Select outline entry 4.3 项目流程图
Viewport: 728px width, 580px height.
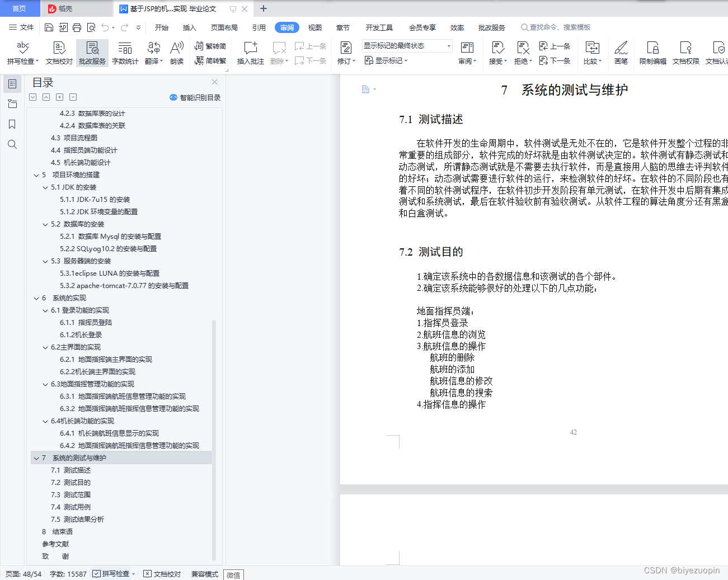pyautogui.click(x=74, y=138)
